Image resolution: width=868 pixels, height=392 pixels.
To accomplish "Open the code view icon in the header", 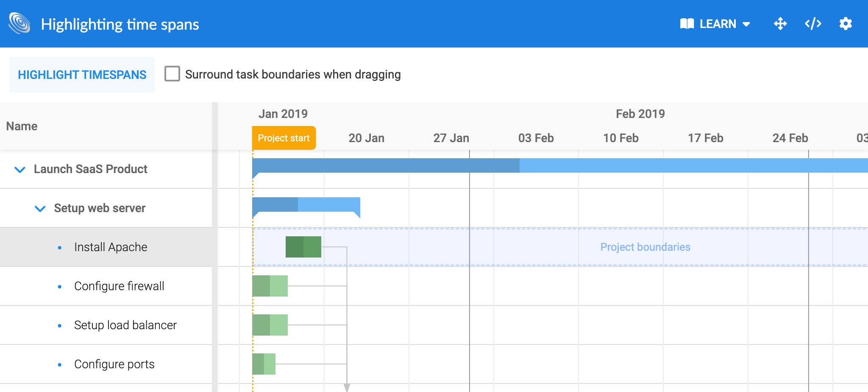I will pyautogui.click(x=813, y=24).
